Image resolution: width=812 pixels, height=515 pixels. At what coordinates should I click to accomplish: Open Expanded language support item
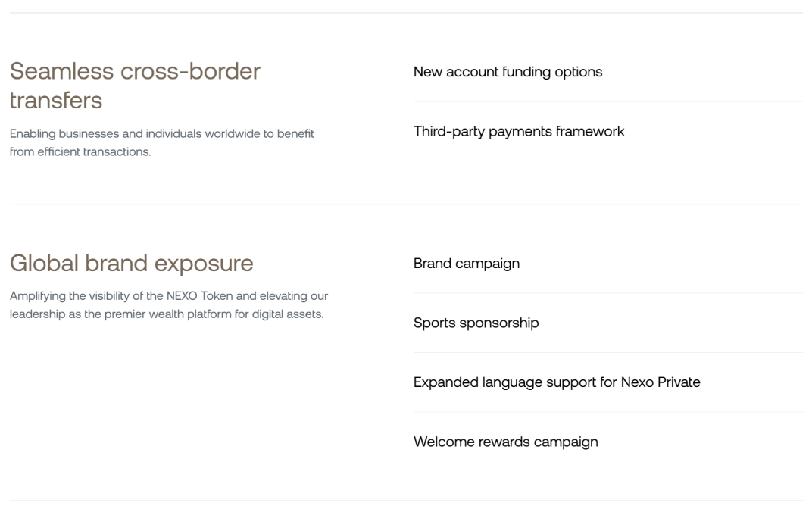[557, 382]
